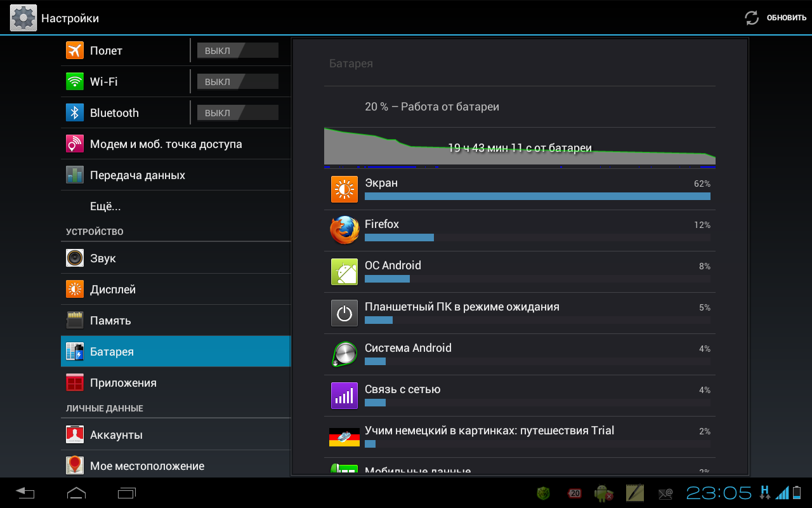The height and width of the screenshot is (508, 812).
Task: Tap the Настройки title text
Action: [x=70, y=18]
